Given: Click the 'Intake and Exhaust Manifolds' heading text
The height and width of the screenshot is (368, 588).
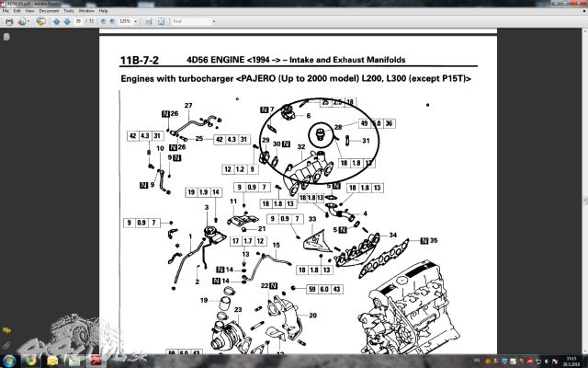Looking at the screenshot, I should (347, 60).
